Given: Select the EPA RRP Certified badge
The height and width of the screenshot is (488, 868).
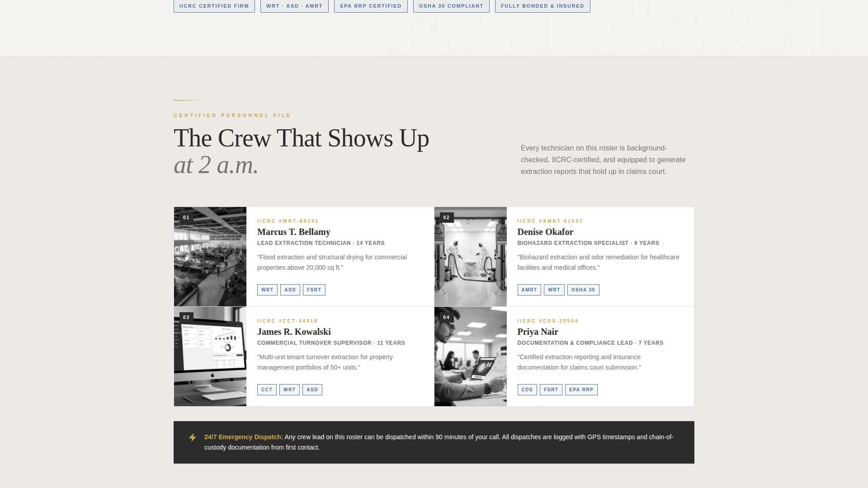Looking at the screenshot, I should coord(371,6).
